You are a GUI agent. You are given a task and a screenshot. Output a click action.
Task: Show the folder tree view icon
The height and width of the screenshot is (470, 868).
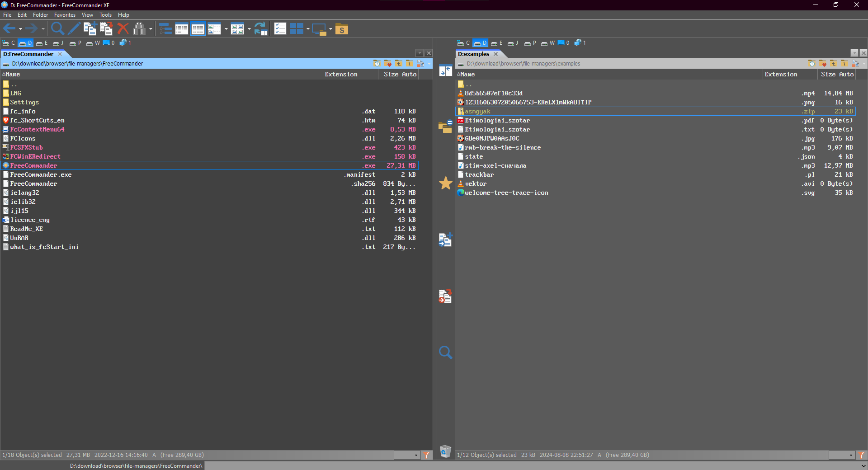(165, 29)
